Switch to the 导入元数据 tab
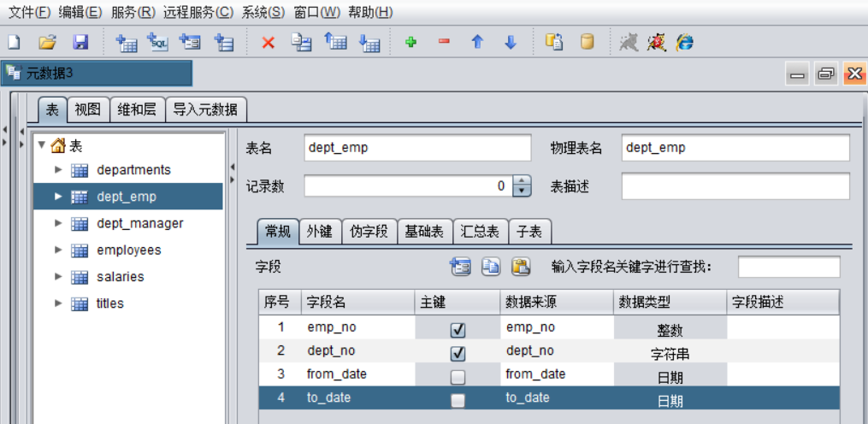The image size is (868, 424). coord(206,109)
